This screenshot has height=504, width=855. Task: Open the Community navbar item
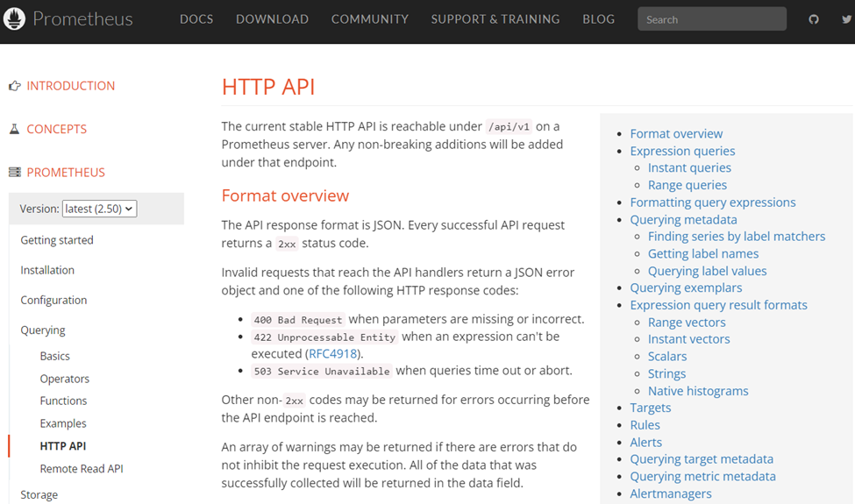pos(369,19)
